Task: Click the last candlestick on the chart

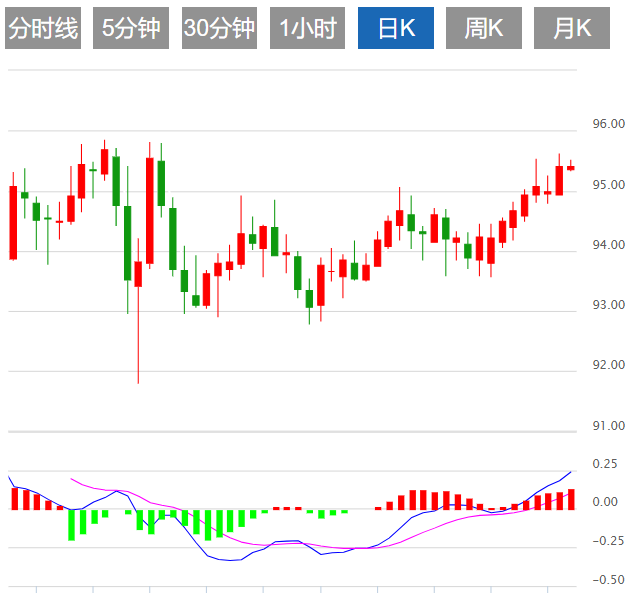Action: 571,168
